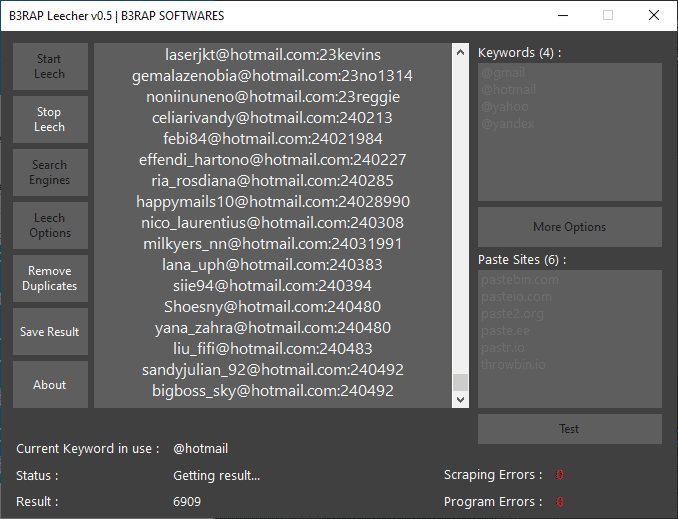Select pastr.io in Paste Sites
Image resolution: width=678 pixels, height=519 pixels.
tap(503, 348)
